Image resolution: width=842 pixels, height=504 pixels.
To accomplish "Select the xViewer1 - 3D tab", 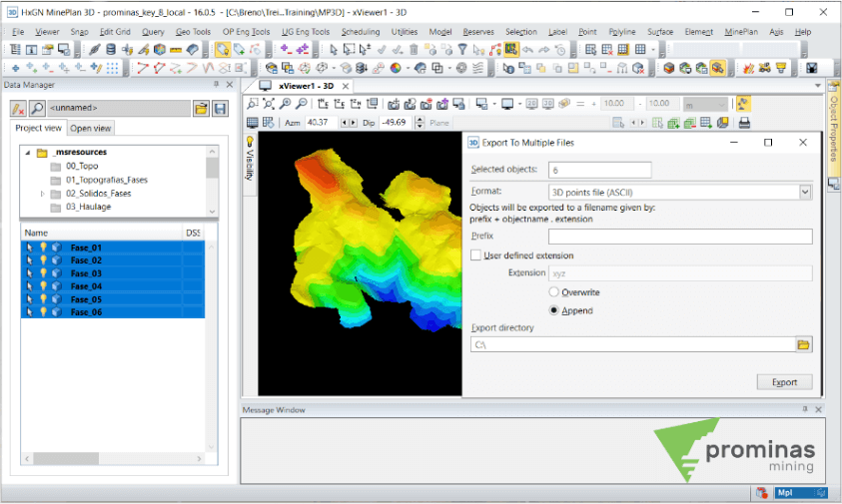I will coord(306,86).
